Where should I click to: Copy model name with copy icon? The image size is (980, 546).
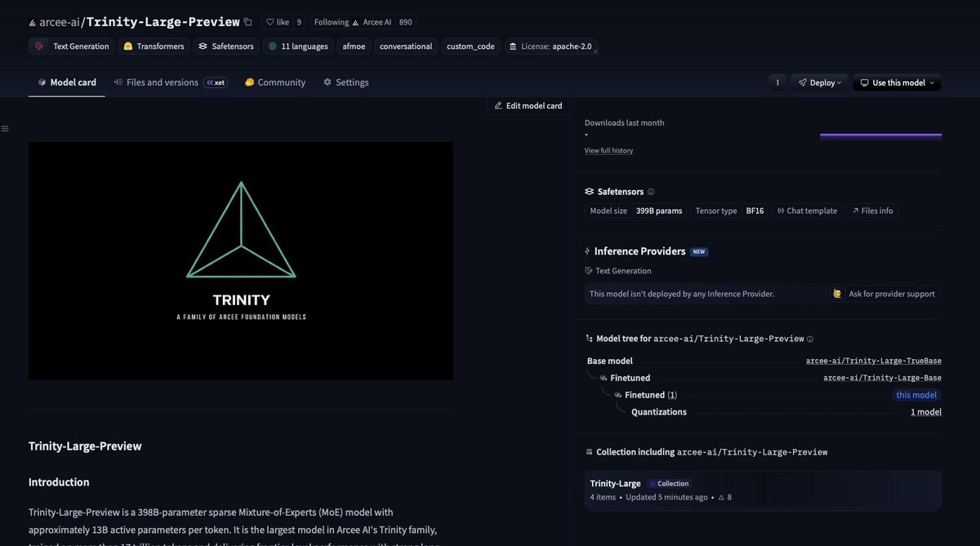pyautogui.click(x=248, y=22)
